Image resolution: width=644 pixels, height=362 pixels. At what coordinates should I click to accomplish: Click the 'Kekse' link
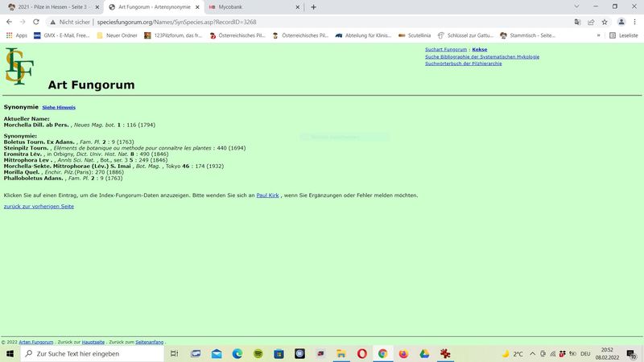pyautogui.click(x=479, y=49)
